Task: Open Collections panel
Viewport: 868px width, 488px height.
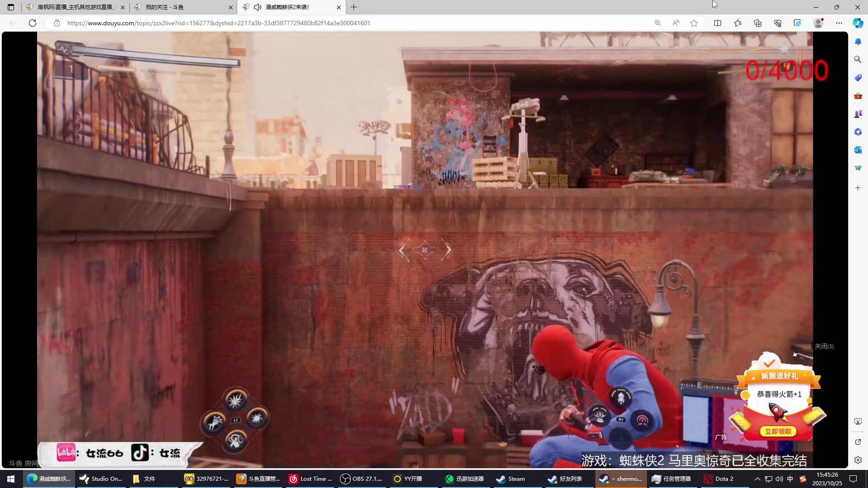Action: pos(758,23)
